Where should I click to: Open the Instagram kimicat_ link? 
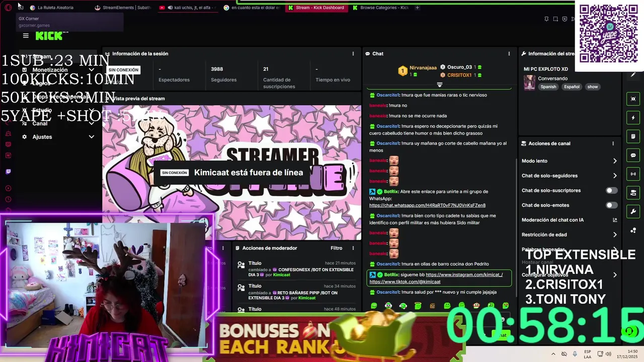(x=464, y=275)
